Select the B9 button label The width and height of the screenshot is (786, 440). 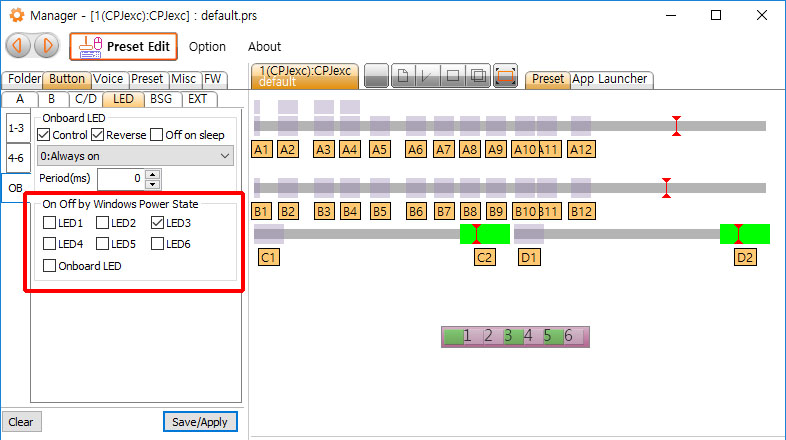pyautogui.click(x=496, y=211)
